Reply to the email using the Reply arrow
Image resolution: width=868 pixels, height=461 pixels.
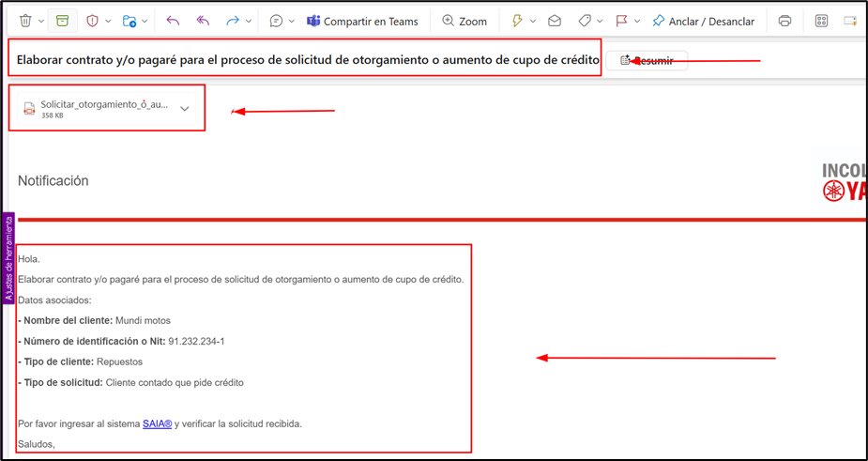173,21
